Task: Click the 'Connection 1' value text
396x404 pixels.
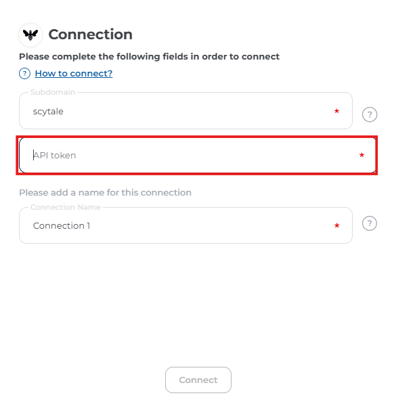Action: tap(62, 226)
